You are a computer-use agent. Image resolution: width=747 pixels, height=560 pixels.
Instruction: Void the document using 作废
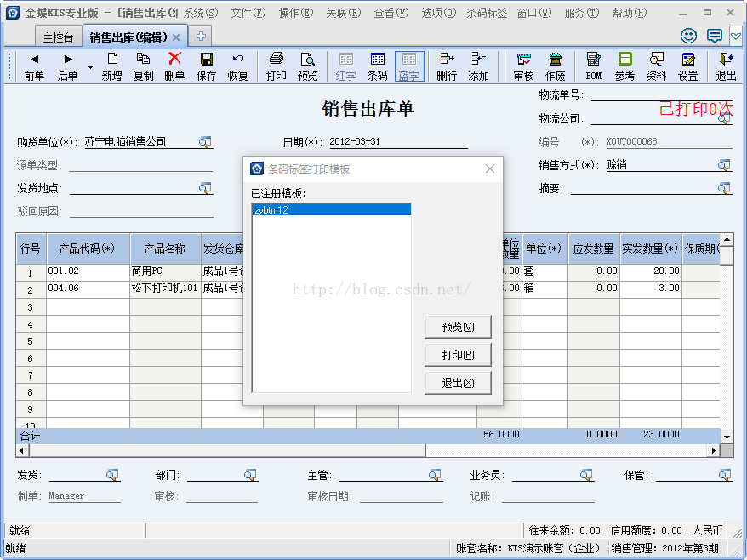556,66
